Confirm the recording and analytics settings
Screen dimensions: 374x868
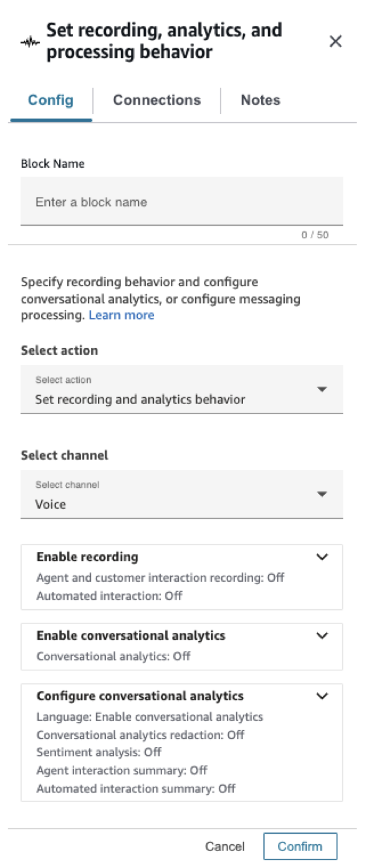pos(300,846)
